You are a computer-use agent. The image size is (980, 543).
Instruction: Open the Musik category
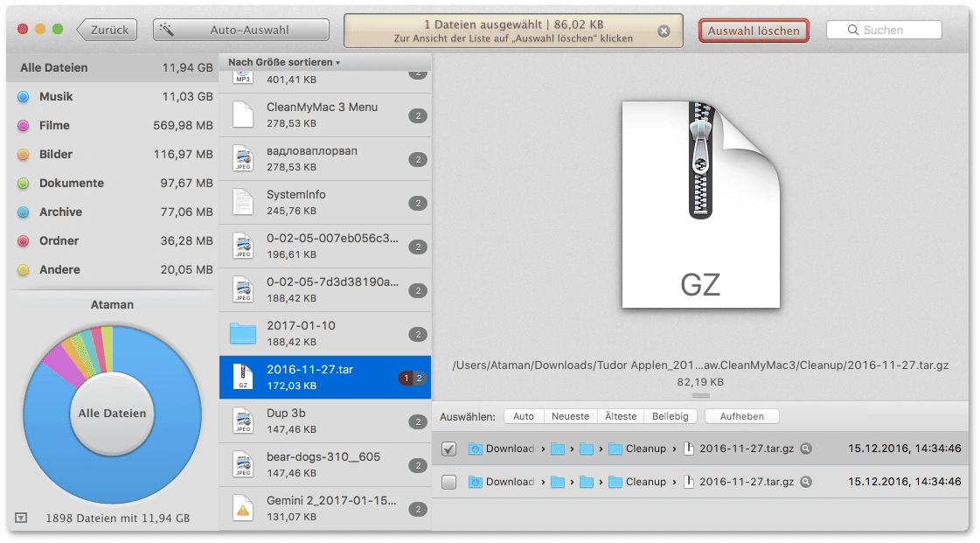[x=113, y=97]
